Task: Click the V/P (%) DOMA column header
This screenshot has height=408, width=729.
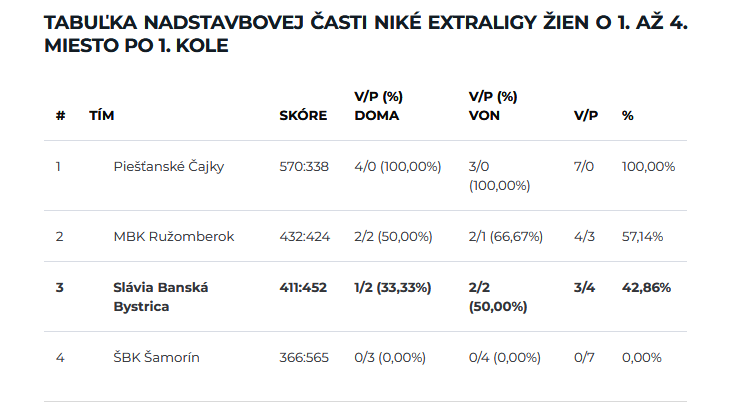Action: point(378,106)
